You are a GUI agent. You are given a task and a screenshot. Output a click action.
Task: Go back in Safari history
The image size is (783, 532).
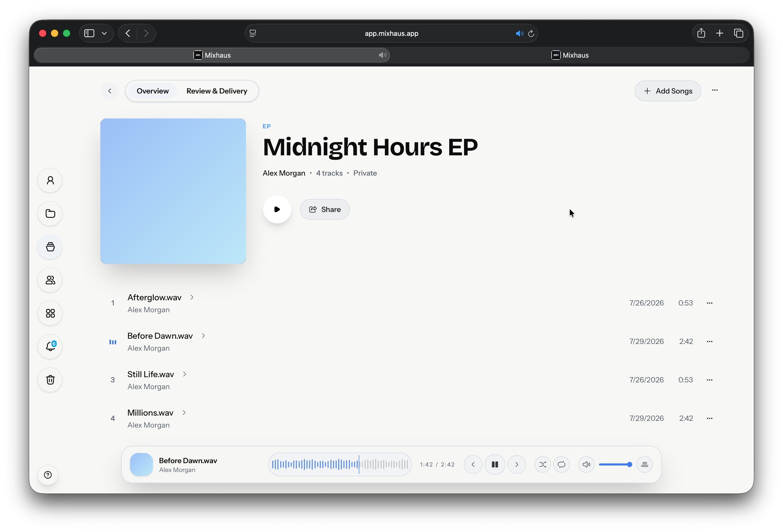coord(128,33)
